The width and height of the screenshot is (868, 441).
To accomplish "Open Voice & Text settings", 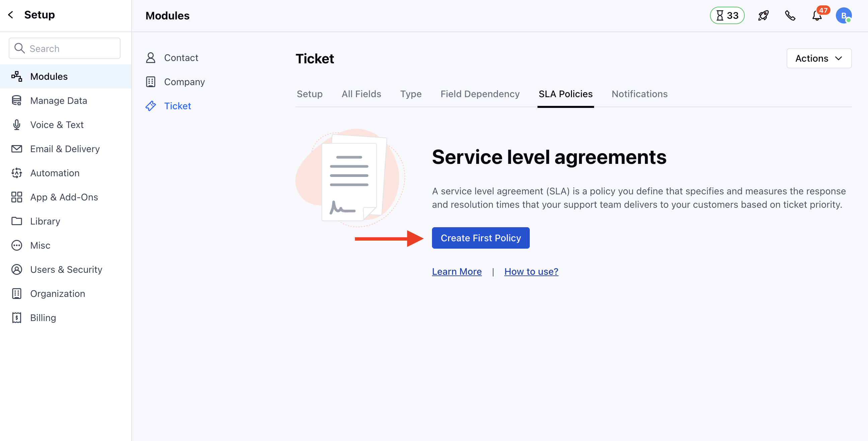I will pos(57,125).
